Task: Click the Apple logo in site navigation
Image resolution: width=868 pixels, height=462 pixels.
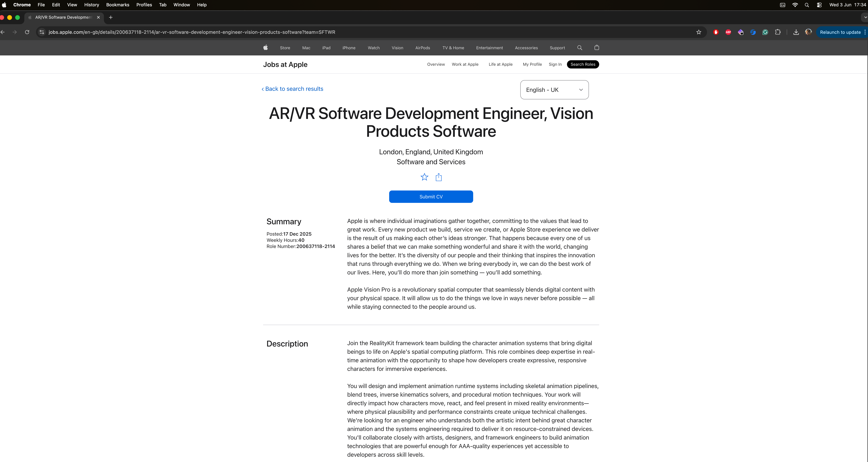Action: (x=266, y=48)
